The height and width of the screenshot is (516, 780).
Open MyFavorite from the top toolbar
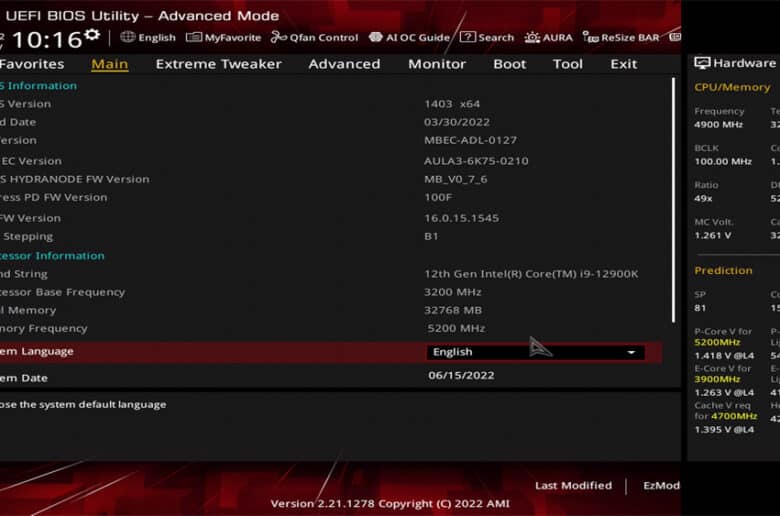point(223,37)
